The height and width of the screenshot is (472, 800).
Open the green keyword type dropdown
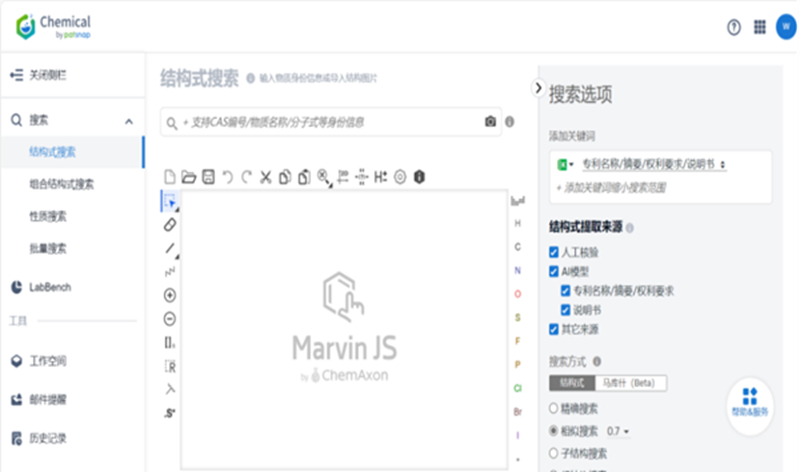(565, 164)
